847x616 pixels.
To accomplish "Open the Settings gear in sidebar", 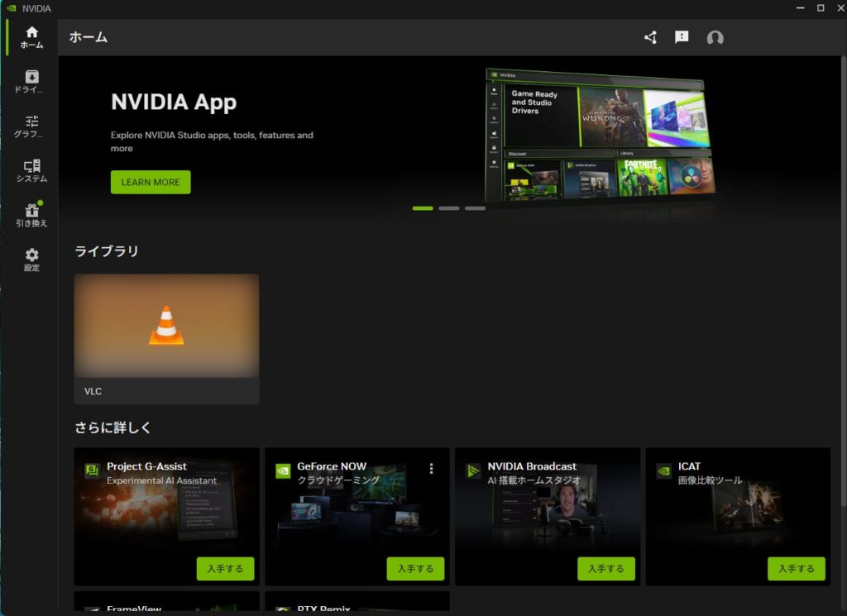I will pos(31,260).
